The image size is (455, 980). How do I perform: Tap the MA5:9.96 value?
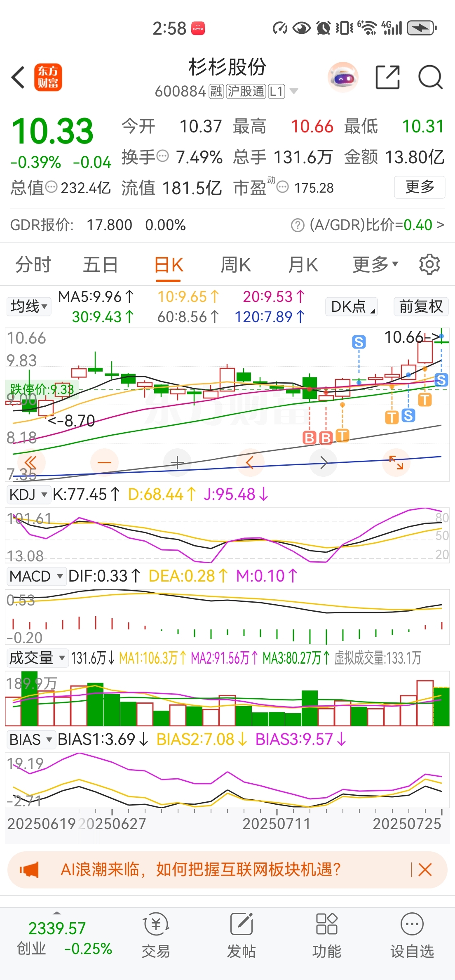(96, 297)
